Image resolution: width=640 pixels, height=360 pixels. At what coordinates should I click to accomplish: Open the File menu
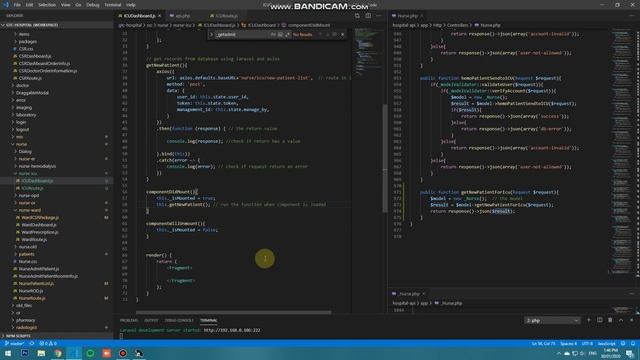[x=17, y=5]
